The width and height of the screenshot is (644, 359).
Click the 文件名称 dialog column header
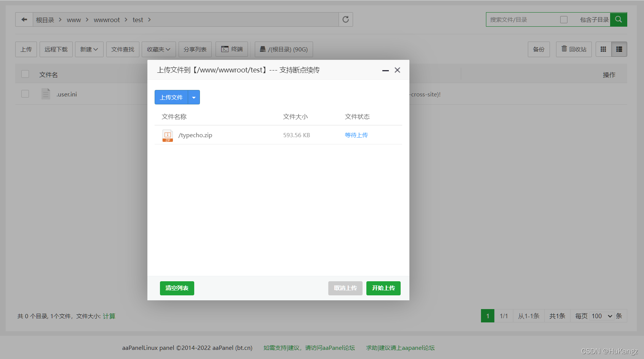point(174,117)
